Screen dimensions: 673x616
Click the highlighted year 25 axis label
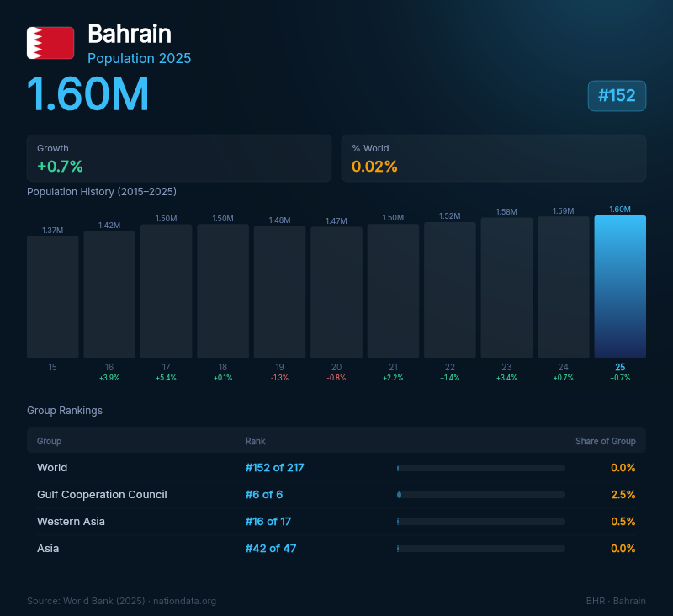(x=620, y=367)
